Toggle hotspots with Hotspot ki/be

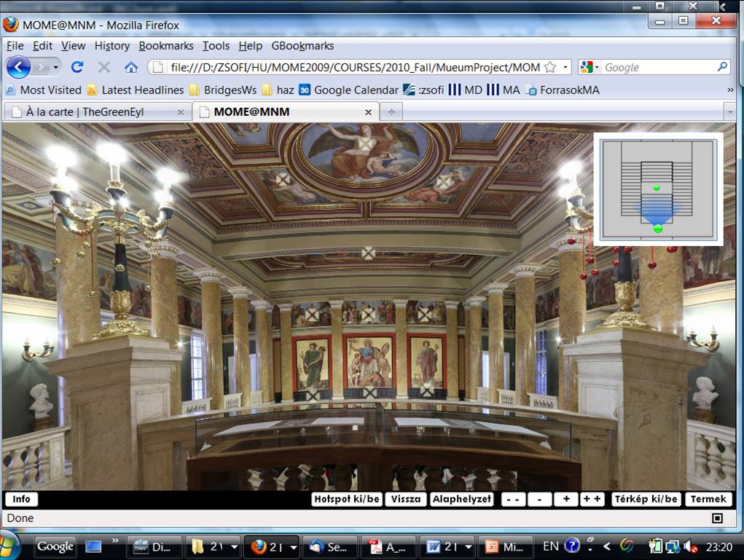[x=347, y=500]
